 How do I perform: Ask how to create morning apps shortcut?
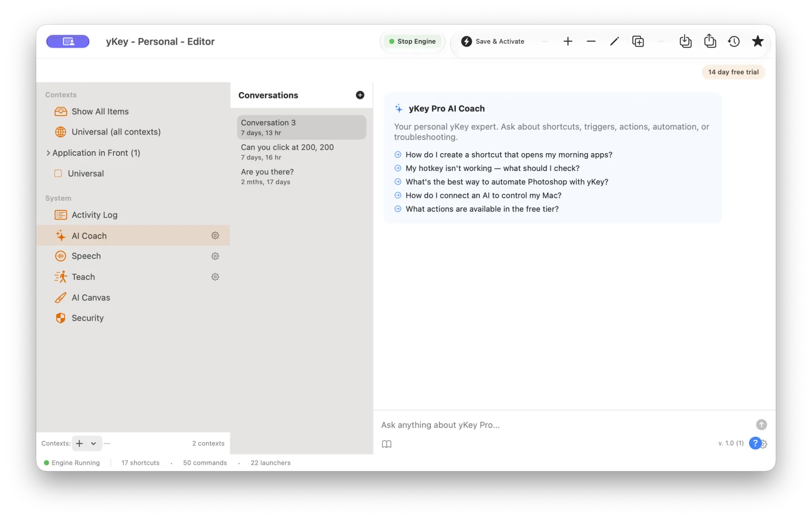coord(503,155)
